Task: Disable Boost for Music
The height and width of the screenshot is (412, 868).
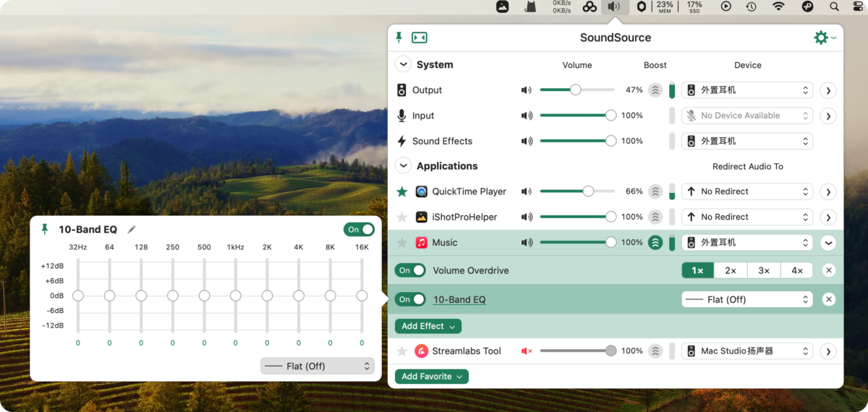Action: point(655,242)
